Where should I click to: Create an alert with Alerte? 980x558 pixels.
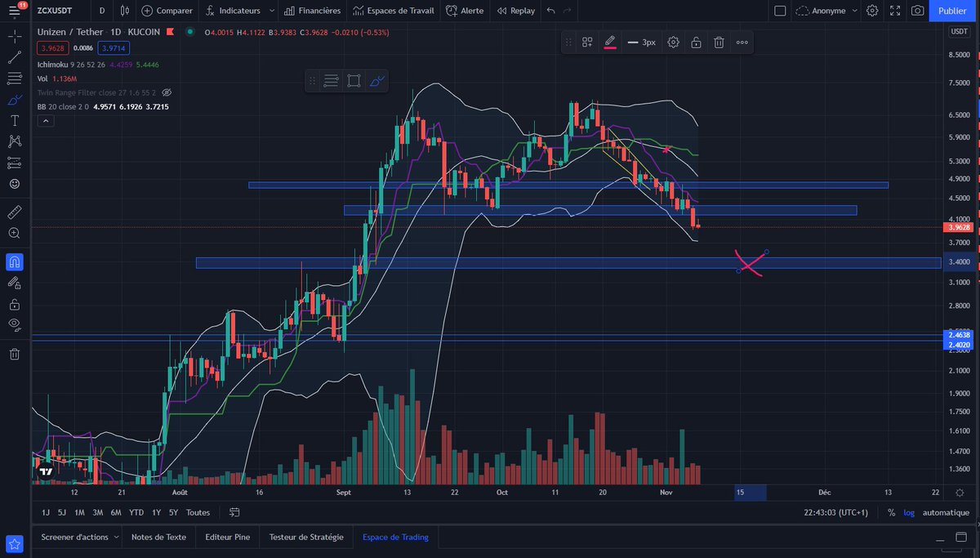pos(465,11)
